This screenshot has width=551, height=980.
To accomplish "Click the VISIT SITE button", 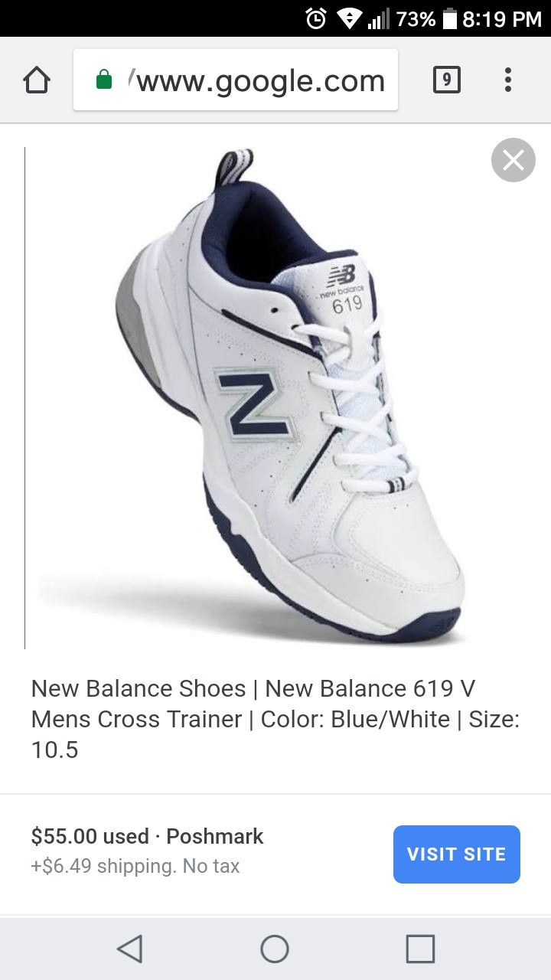I will click(x=457, y=854).
